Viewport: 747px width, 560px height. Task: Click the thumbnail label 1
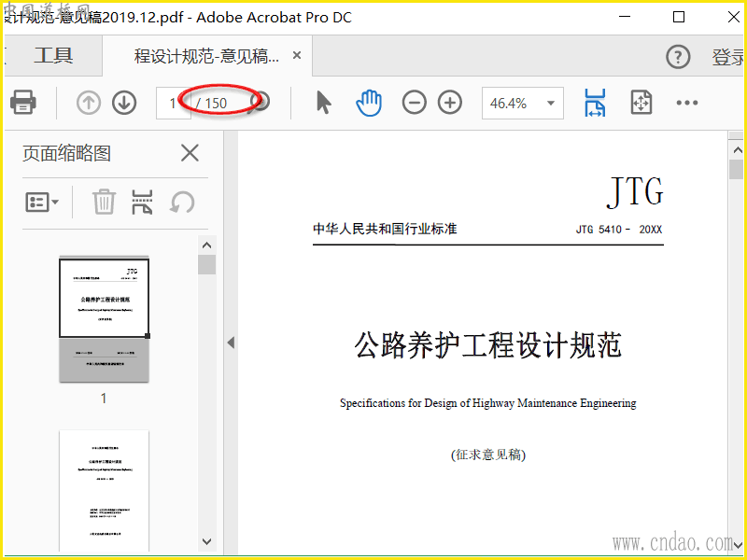click(x=104, y=399)
